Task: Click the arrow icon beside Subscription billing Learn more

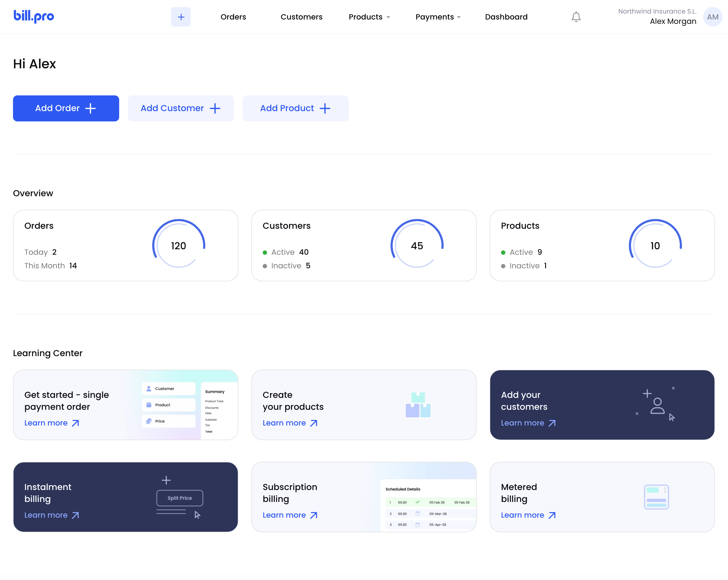Action: pos(314,515)
